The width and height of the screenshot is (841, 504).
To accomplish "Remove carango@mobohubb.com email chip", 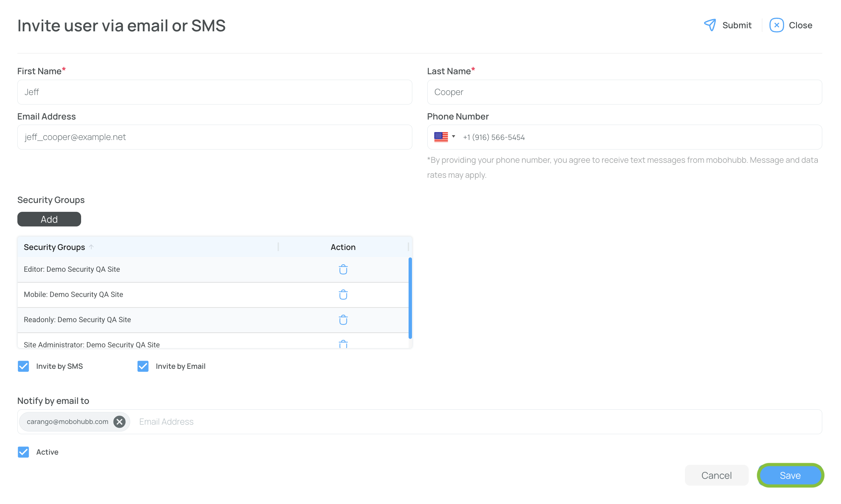I will pos(119,422).
